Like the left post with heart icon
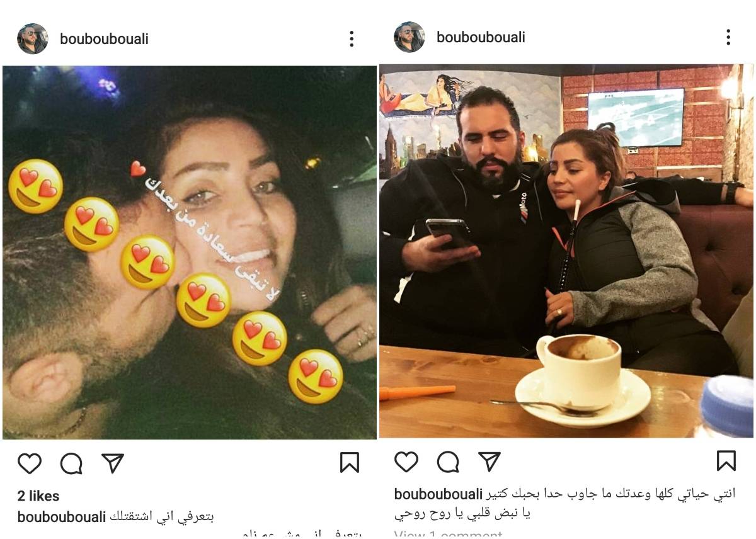The image size is (756, 539). coord(29,463)
